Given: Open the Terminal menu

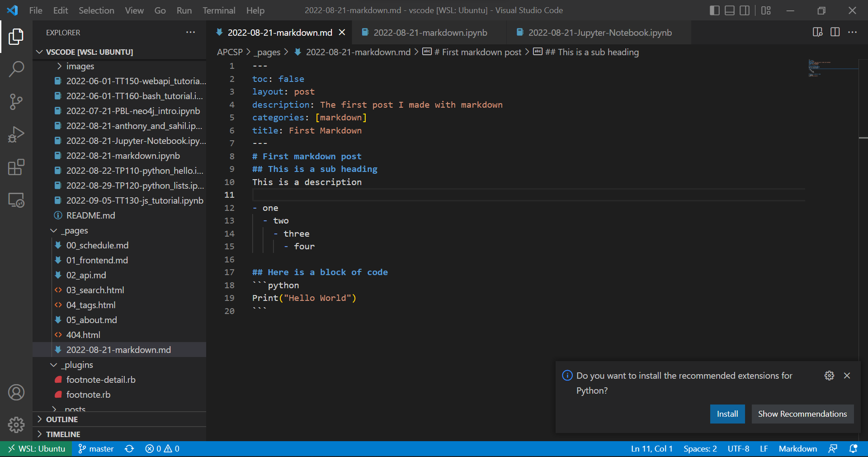Looking at the screenshot, I should 218,10.
